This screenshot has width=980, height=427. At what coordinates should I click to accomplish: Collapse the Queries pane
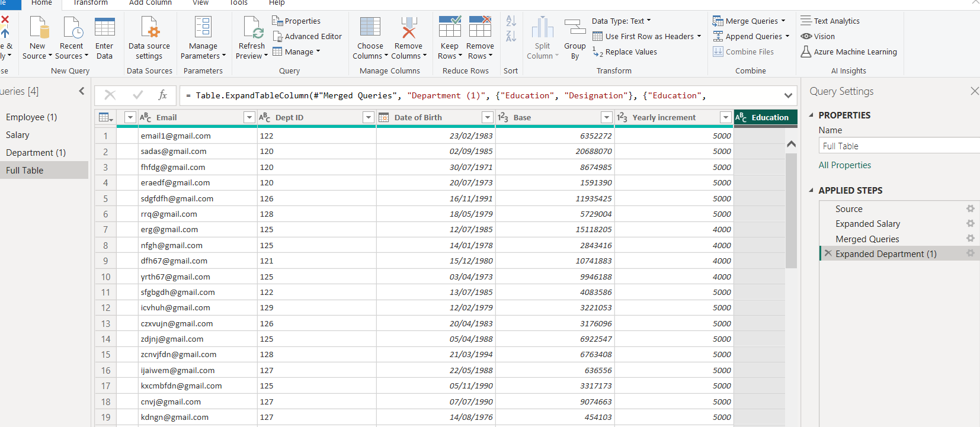[x=82, y=91]
